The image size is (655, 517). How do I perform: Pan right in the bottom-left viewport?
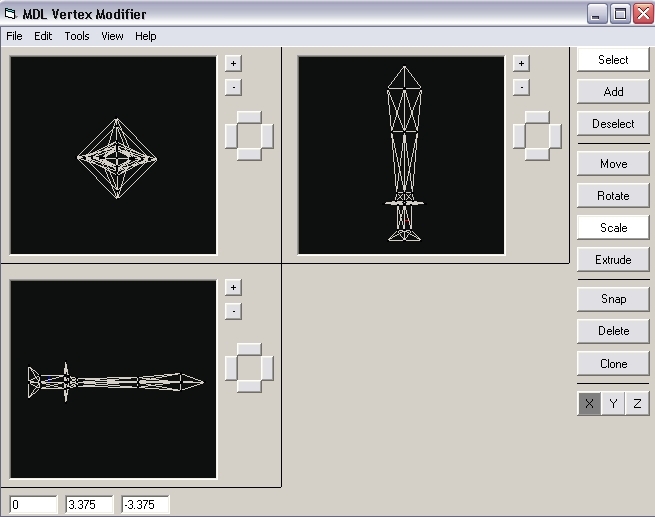point(268,368)
